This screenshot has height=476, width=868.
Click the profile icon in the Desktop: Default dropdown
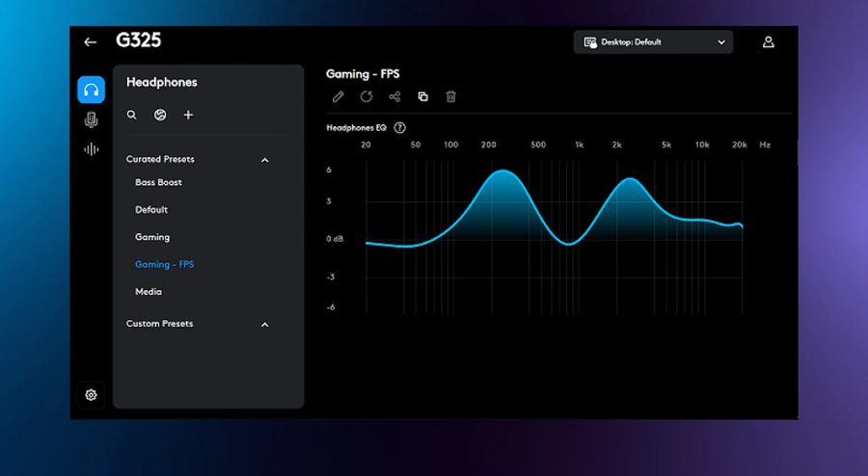coord(590,42)
